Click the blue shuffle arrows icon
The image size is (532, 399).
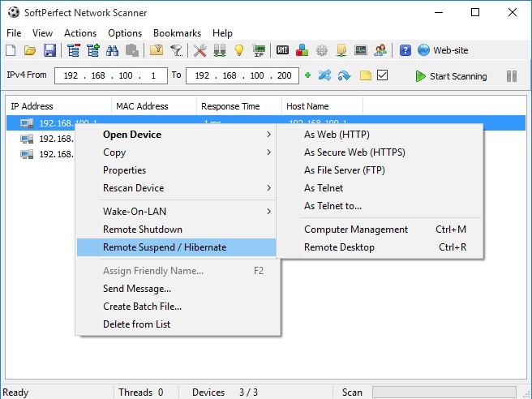coord(324,75)
